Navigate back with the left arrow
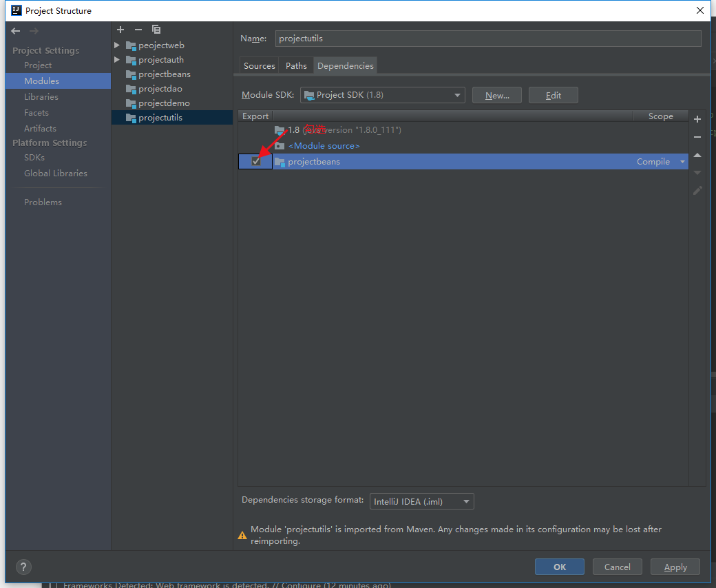Screen dimensions: 716x588 [16, 31]
